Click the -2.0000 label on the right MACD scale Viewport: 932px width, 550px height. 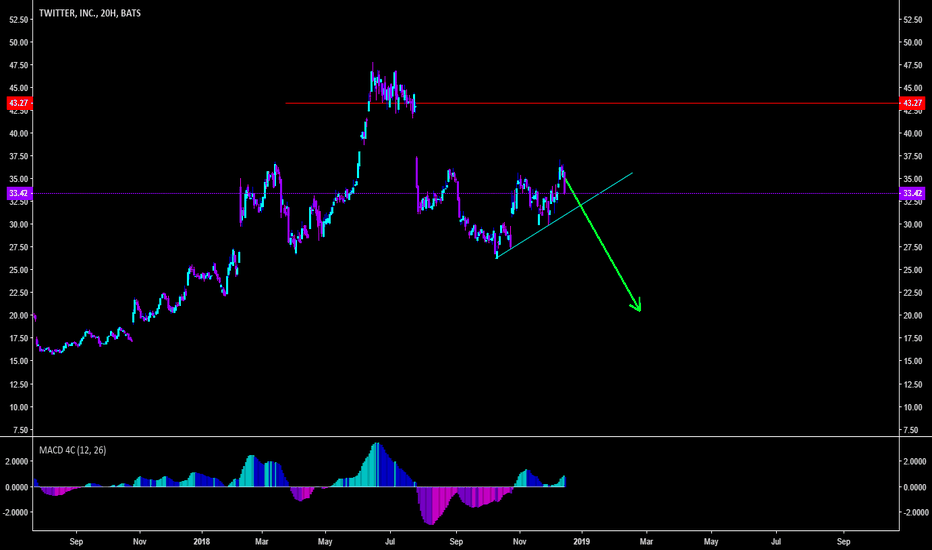914,513
